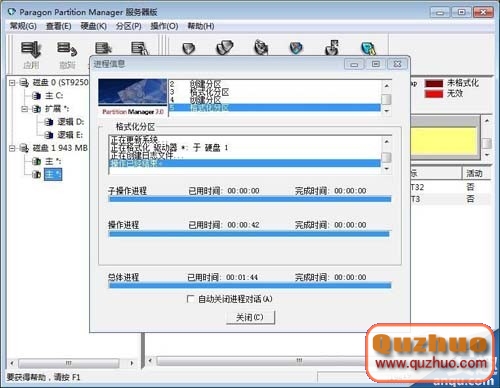Click the red 无效 legend swatch
Screen dimensions: 500x388
tap(434, 94)
